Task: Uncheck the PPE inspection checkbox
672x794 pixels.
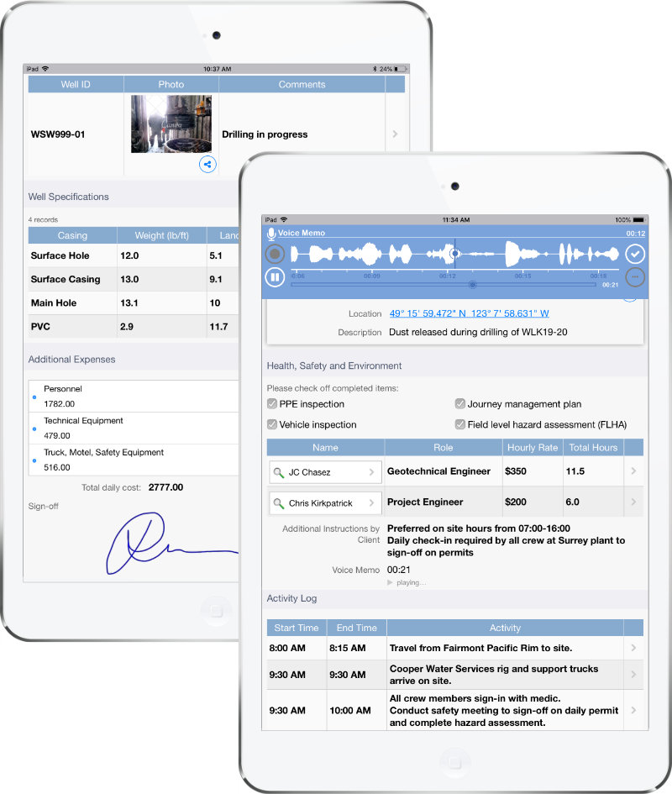Action: [x=272, y=403]
